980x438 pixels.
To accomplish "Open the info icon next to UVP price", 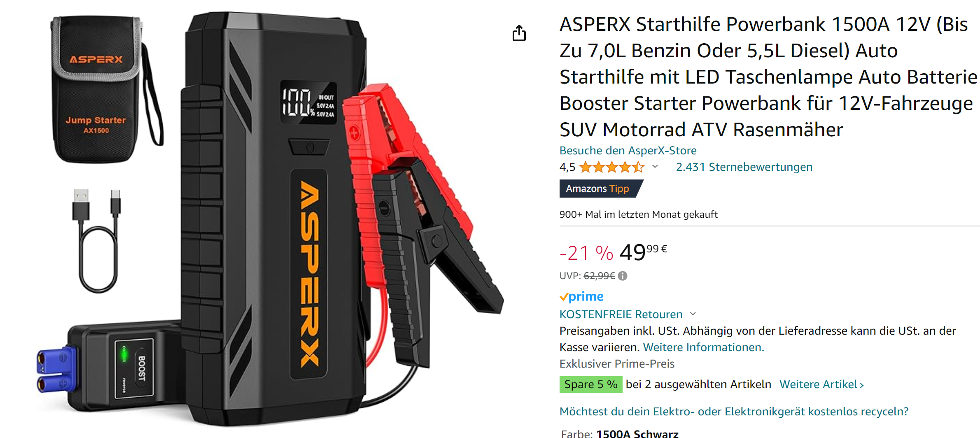I will 623,276.
